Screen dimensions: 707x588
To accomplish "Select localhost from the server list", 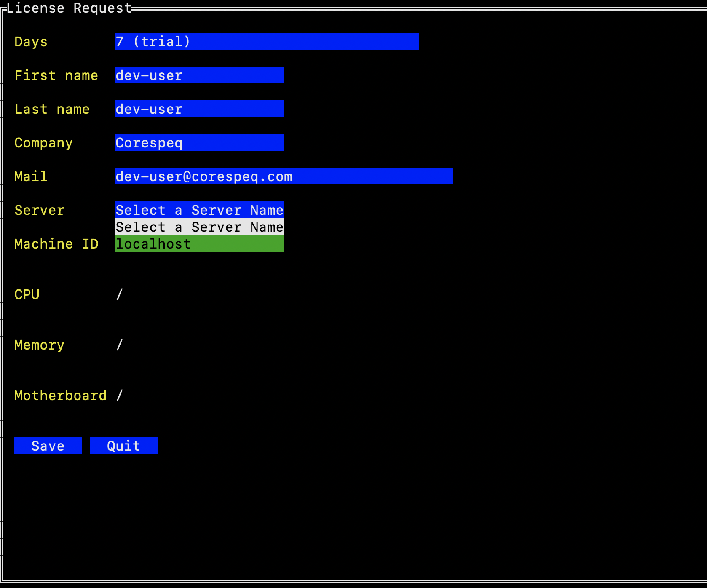I will point(199,244).
